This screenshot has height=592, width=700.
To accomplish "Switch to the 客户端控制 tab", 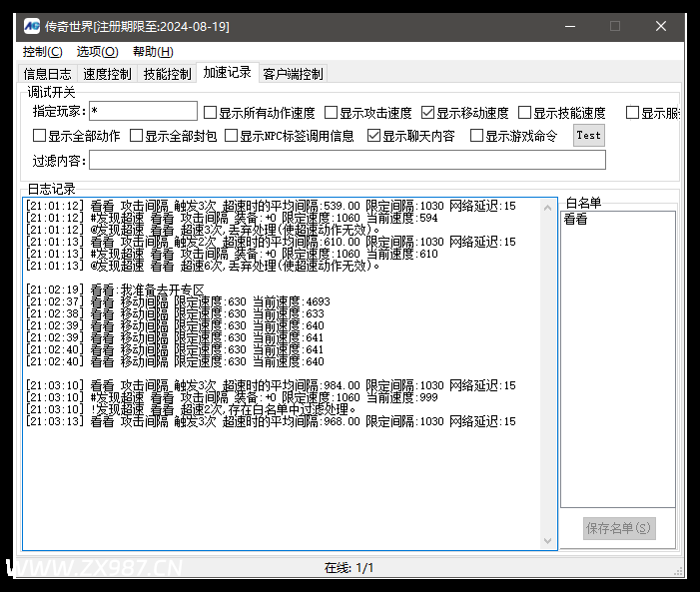I will tap(293, 74).
